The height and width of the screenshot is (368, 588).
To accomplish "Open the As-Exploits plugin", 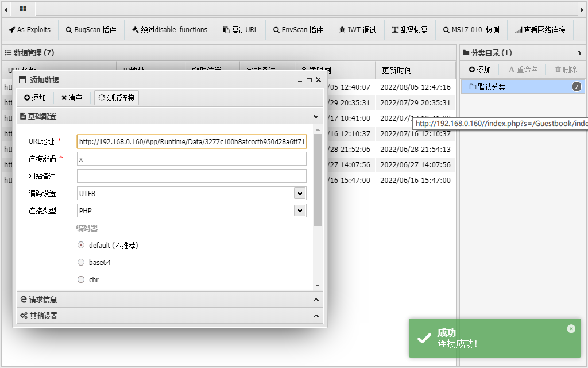I will (30, 30).
